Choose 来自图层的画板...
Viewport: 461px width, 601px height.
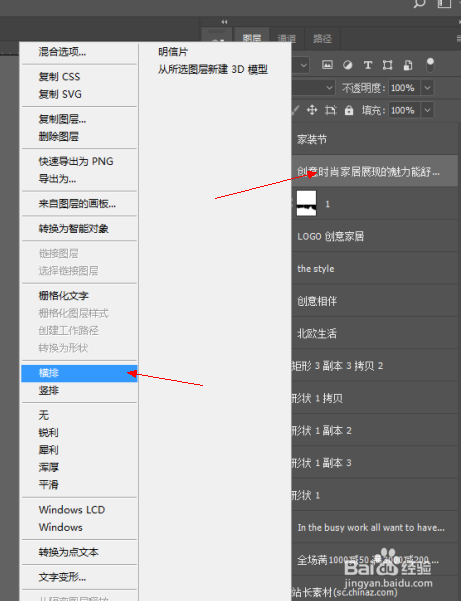tap(79, 204)
